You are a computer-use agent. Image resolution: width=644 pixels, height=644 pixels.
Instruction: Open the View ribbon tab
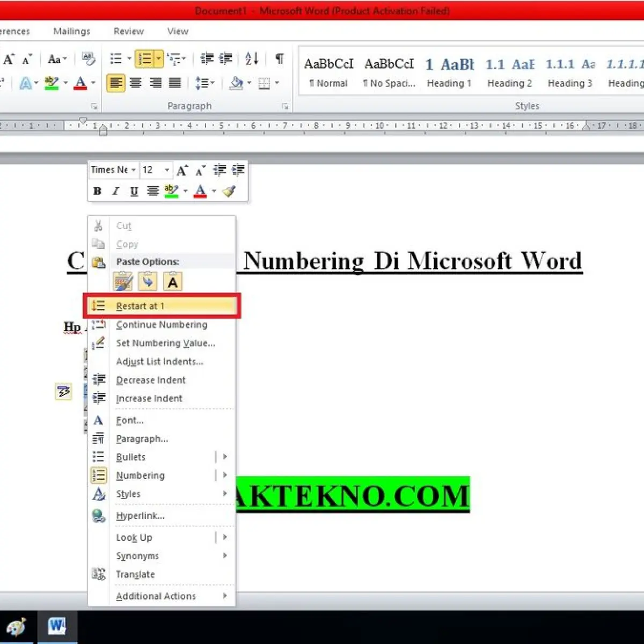point(178,31)
